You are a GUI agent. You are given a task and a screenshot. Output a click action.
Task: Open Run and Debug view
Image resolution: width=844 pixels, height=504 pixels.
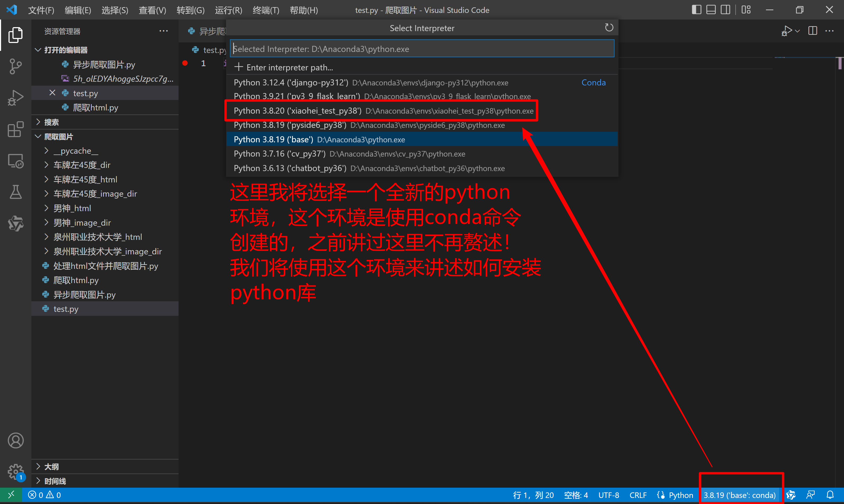[x=15, y=98]
